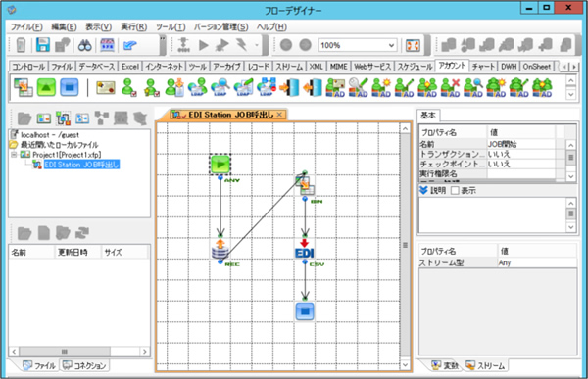Image resolution: width=588 pixels, height=379 pixels.
Task: Click the blue stop end node on canvas
Action: point(305,310)
